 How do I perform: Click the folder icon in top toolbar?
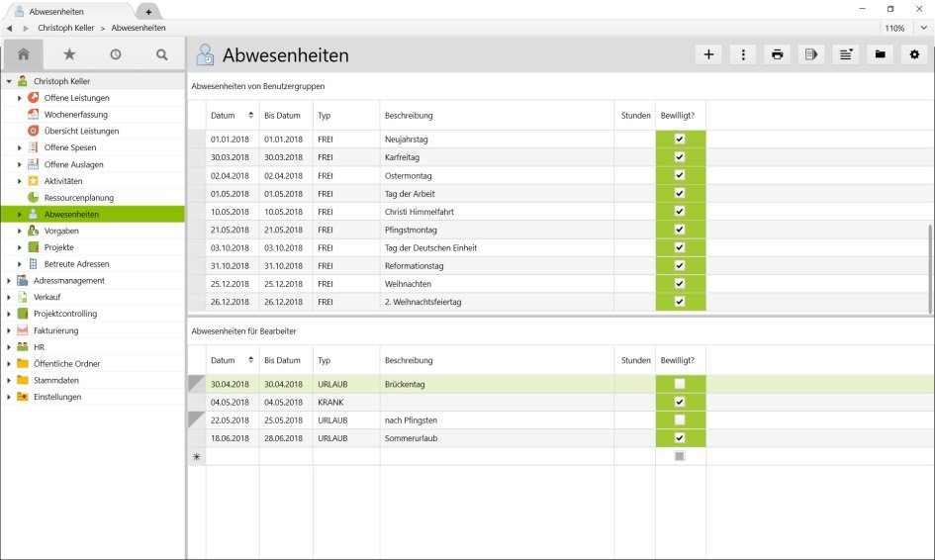pyautogui.click(x=880, y=55)
